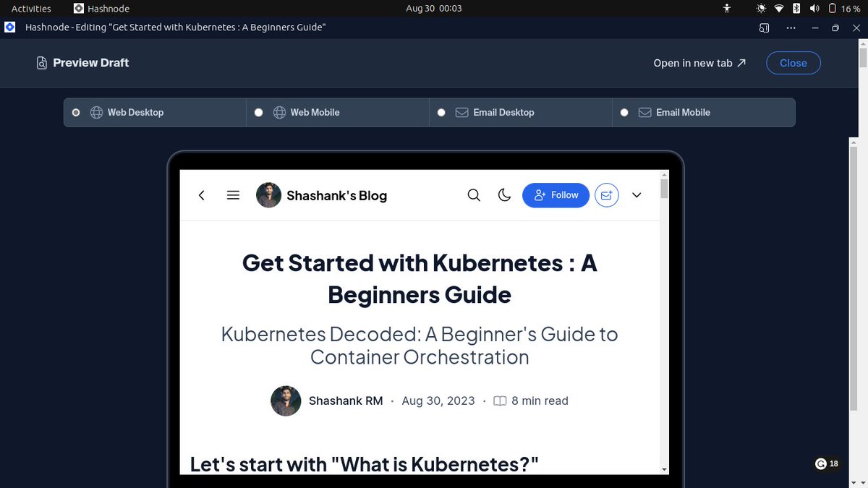Click the '8 min read' text
This screenshot has height=488, width=868.
[x=540, y=401]
